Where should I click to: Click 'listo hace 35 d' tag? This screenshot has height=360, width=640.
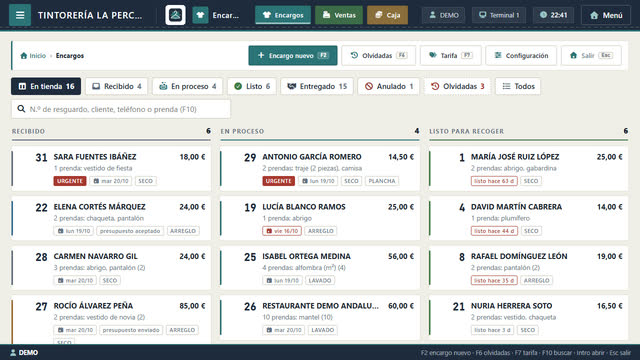(x=494, y=280)
